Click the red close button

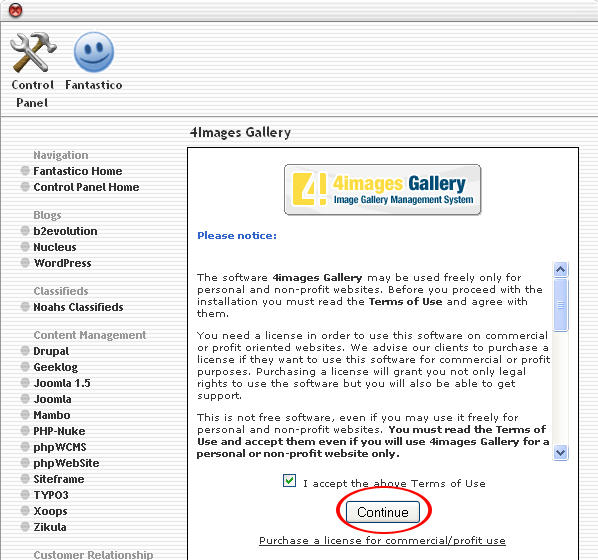15,10
